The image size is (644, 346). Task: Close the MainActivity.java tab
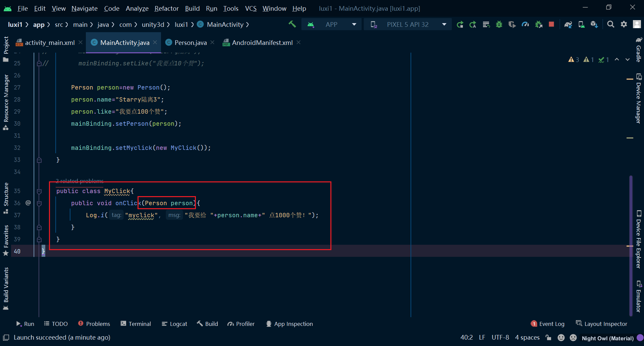[155, 42]
